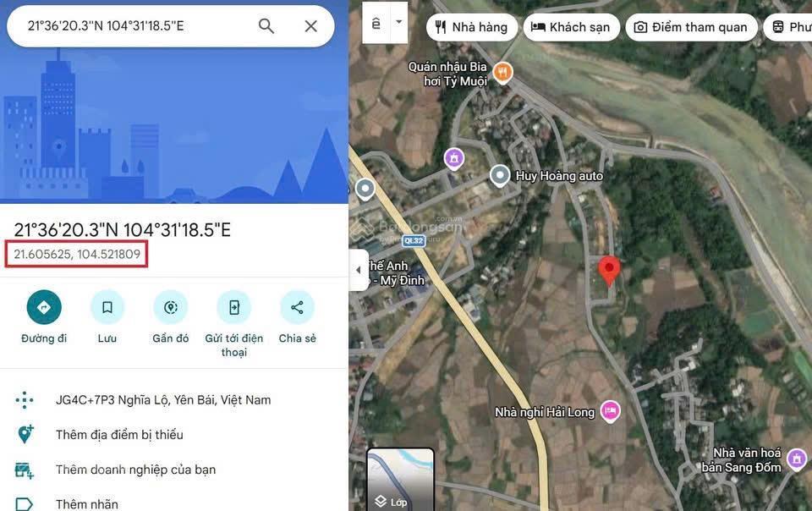Share location via Chia sẻ icon
The height and width of the screenshot is (511, 812).
297,307
